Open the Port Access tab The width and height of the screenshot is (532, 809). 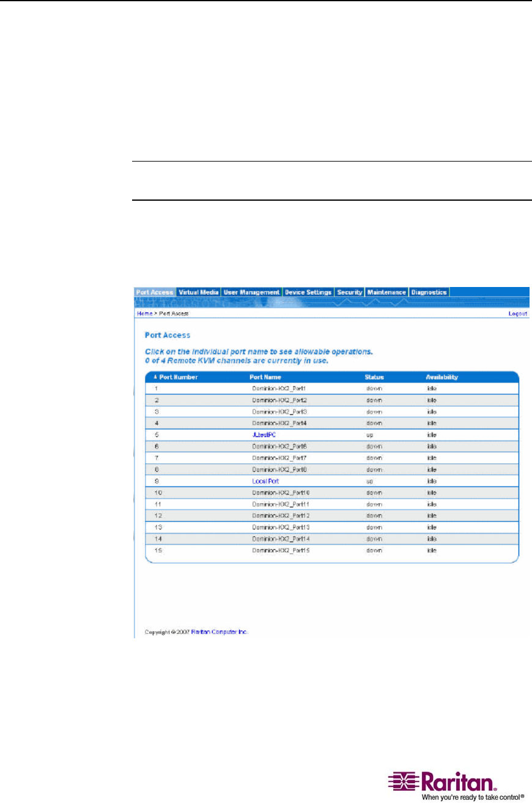[155, 293]
